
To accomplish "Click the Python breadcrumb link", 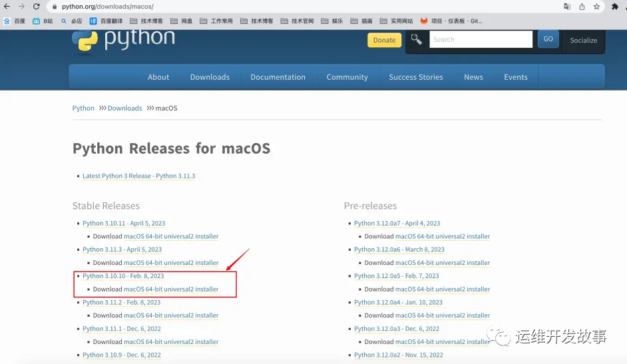I will pos(83,108).
